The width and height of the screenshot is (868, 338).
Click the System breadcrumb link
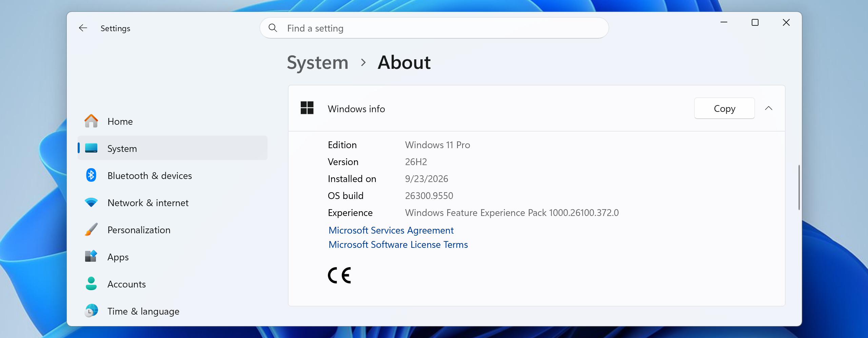click(x=317, y=63)
